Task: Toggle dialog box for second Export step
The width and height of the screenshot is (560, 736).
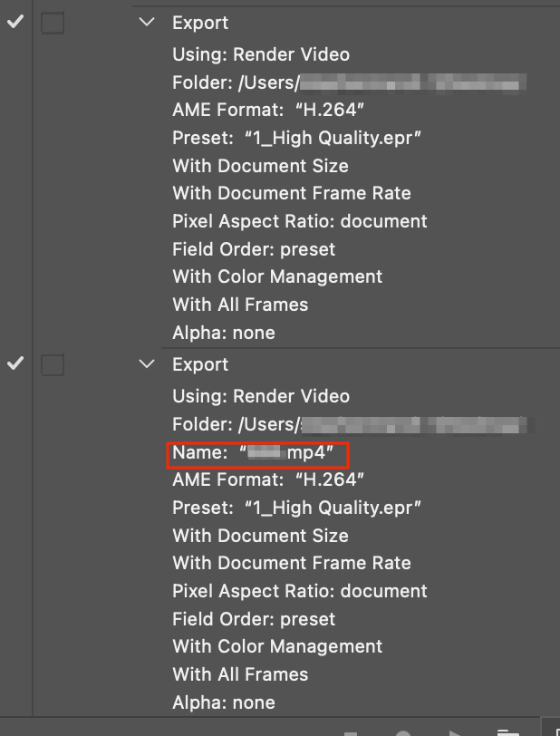Action: (53, 364)
